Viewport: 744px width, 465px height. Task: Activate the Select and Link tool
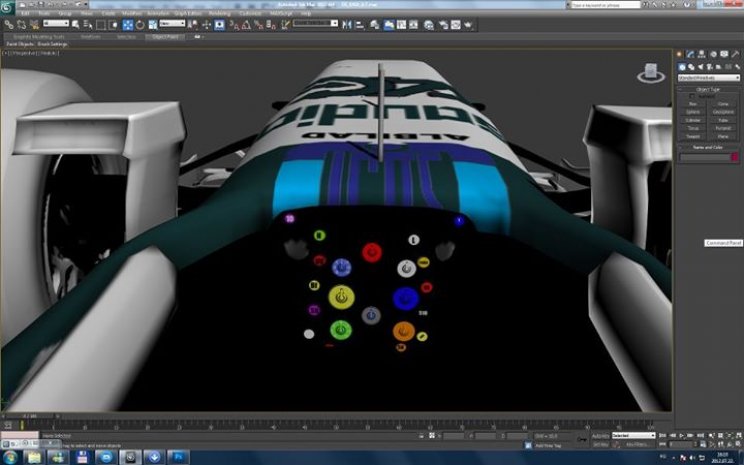pyautogui.click(x=9, y=24)
